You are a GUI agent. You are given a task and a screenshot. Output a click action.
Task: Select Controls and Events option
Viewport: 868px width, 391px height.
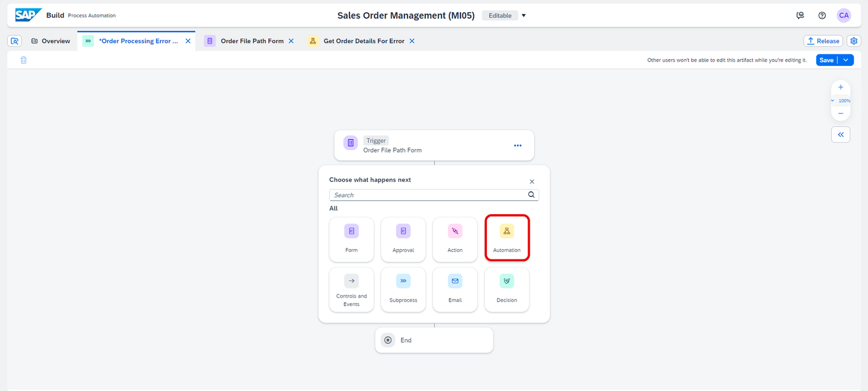pos(351,290)
